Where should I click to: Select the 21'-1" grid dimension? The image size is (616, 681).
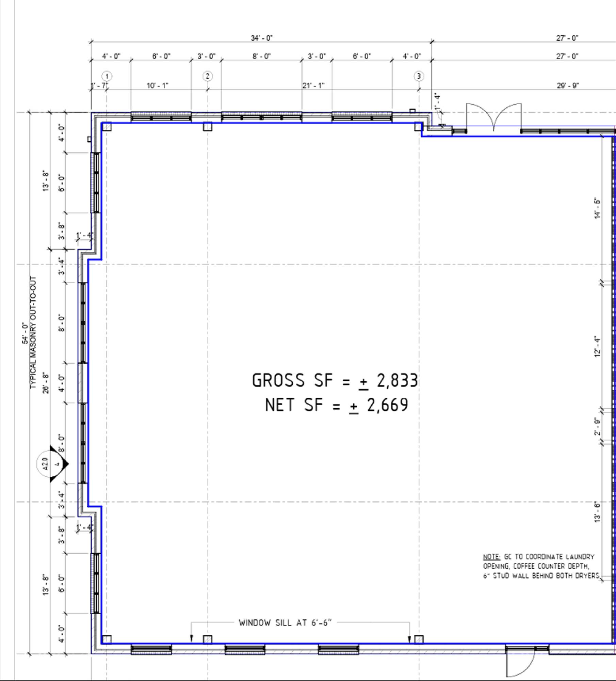[x=313, y=85]
